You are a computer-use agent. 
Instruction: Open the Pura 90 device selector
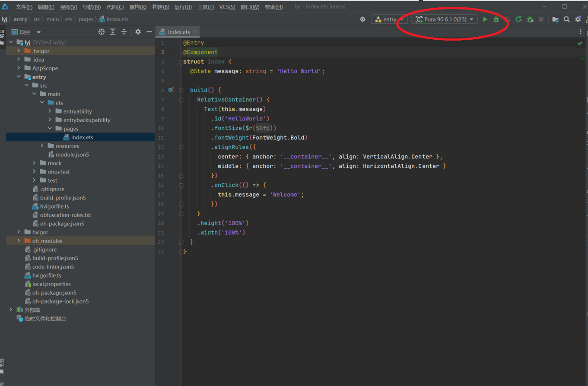click(x=445, y=19)
